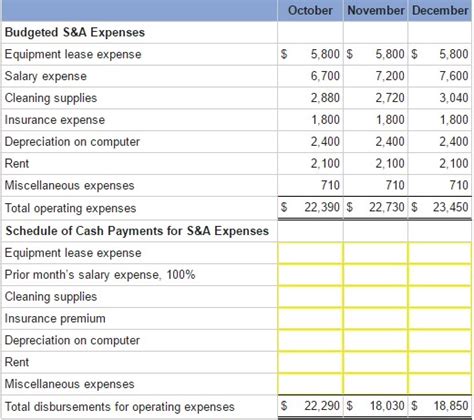Screen dimensions: 474x420
Task: Select December Depreciation on computer payment input cell
Action: (440, 340)
